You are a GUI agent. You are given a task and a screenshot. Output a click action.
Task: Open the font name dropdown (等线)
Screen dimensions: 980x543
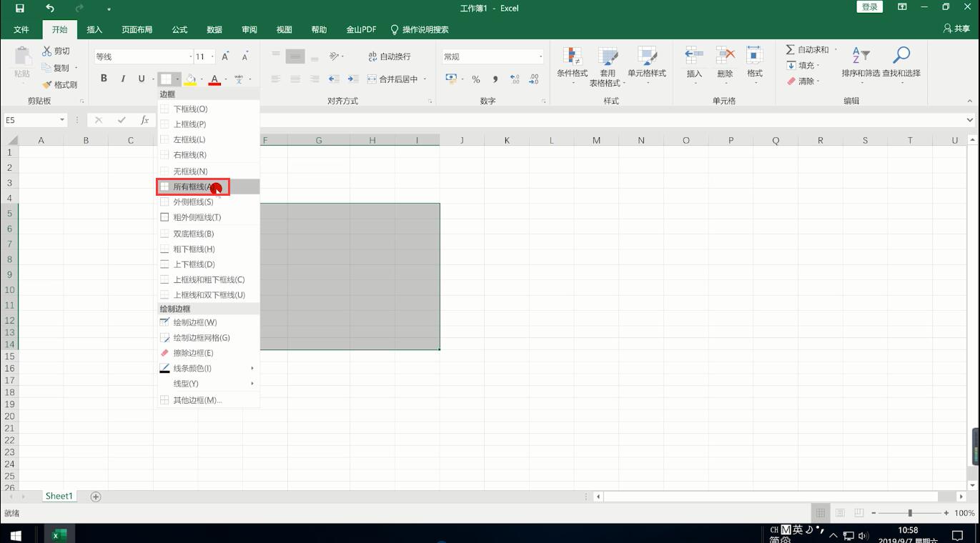tap(191, 56)
